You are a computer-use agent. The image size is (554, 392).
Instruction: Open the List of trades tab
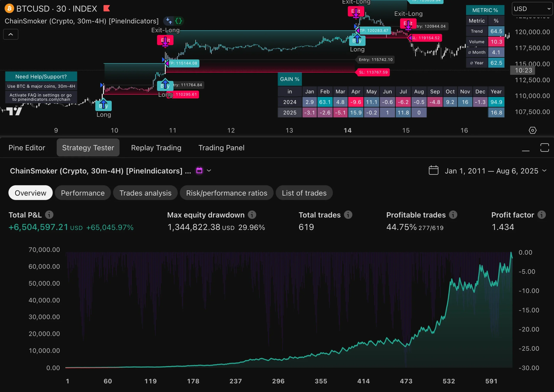pos(304,193)
